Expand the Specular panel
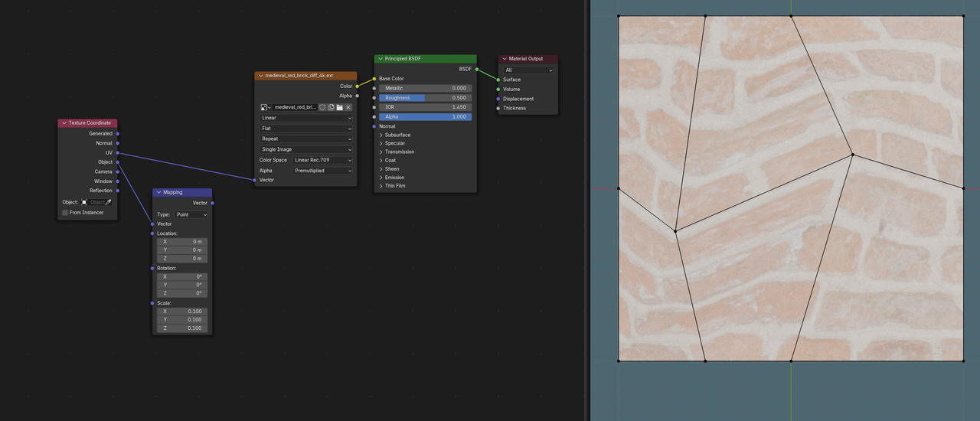Screen dimensions: 980x421 pos(381,143)
